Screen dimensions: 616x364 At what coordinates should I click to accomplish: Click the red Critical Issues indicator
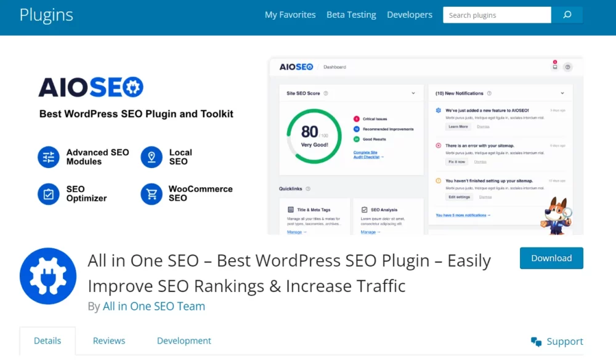(356, 119)
